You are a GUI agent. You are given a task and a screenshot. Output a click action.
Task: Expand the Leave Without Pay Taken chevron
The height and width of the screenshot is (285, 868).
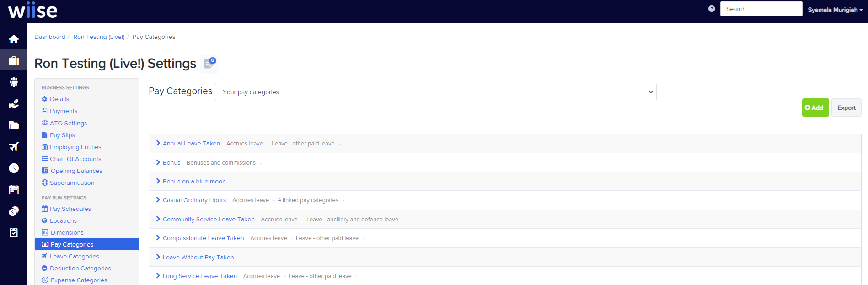(x=158, y=257)
